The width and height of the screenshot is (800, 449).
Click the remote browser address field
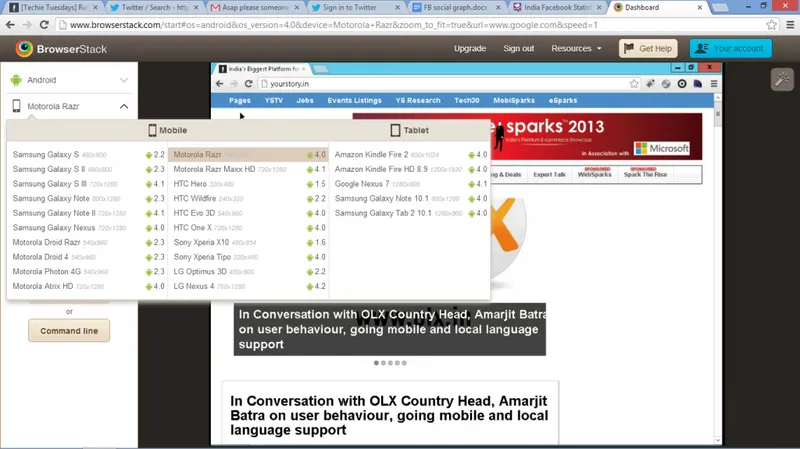pyautogui.click(x=449, y=84)
